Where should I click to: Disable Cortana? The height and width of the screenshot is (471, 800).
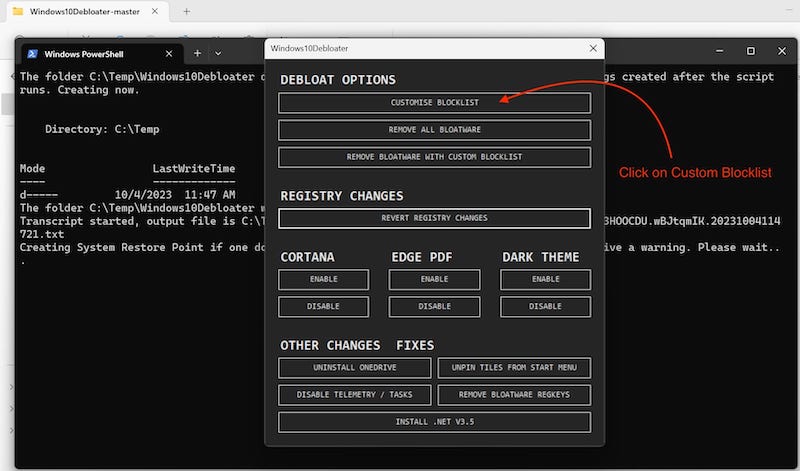[323, 307]
